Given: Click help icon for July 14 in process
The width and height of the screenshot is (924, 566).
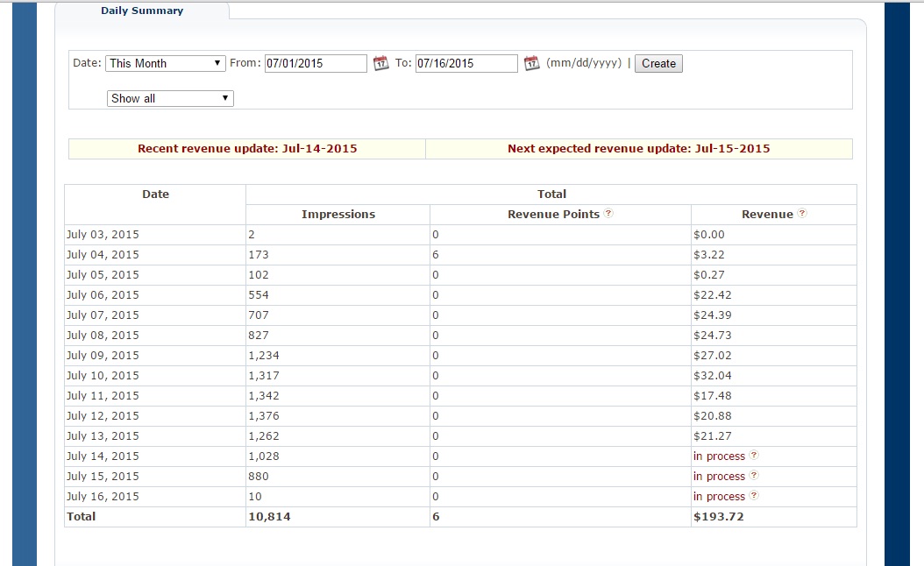Looking at the screenshot, I should click(x=754, y=456).
